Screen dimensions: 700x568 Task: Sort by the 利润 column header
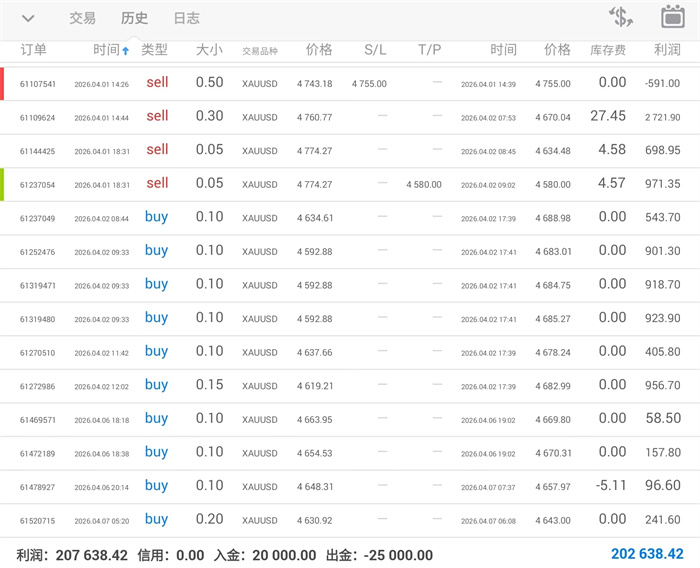666,50
